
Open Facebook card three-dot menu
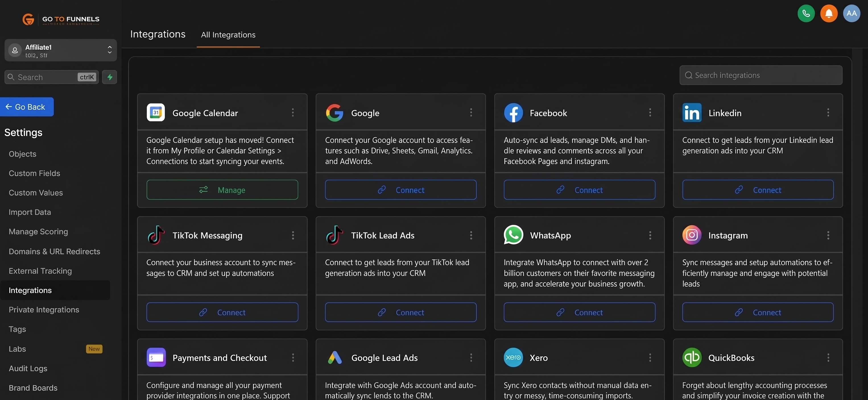click(x=650, y=113)
